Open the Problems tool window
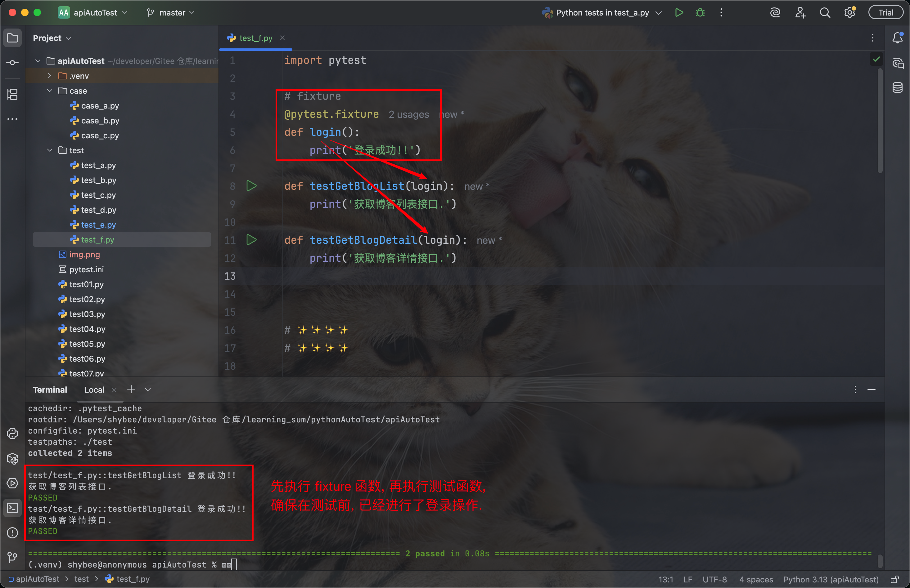The height and width of the screenshot is (588, 910). click(x=12, y=532)
